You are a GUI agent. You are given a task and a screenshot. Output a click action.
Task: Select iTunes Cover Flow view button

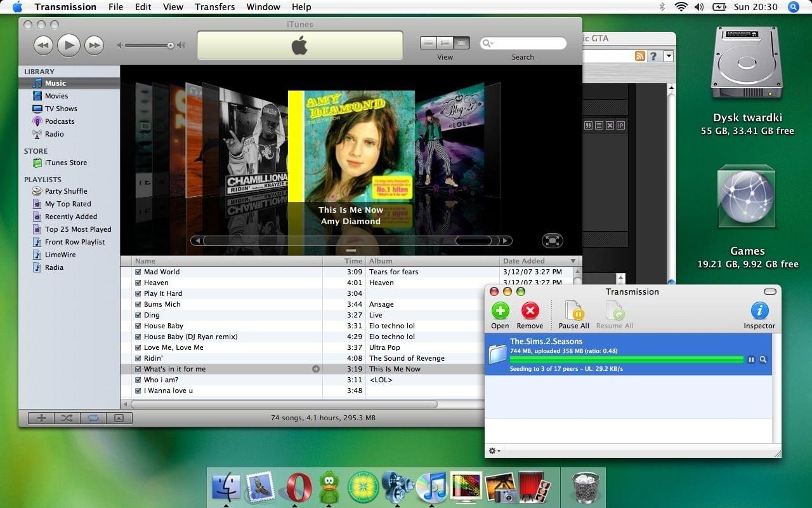pos(461,43)
